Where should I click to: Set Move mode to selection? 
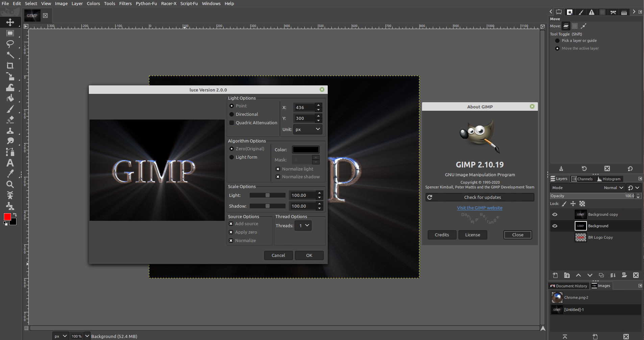tap(575, 26)
